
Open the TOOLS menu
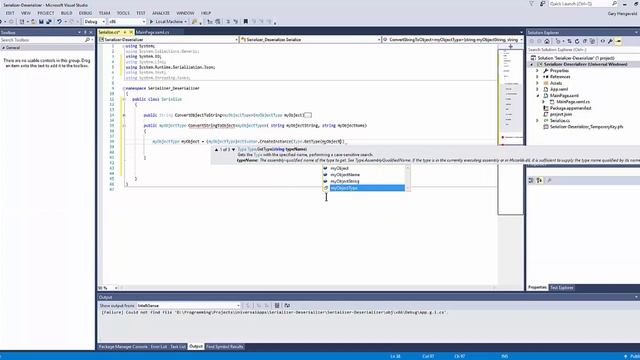123,13
